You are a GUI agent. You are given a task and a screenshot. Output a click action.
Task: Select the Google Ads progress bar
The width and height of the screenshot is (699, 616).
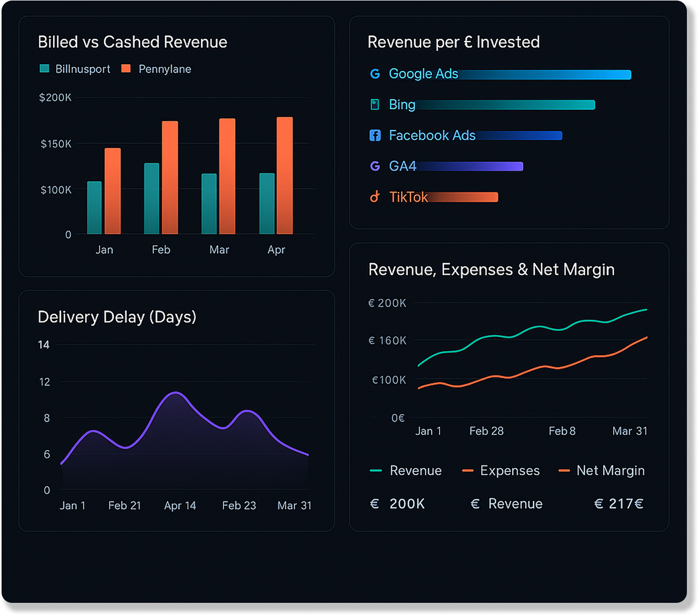pos(545,75)
